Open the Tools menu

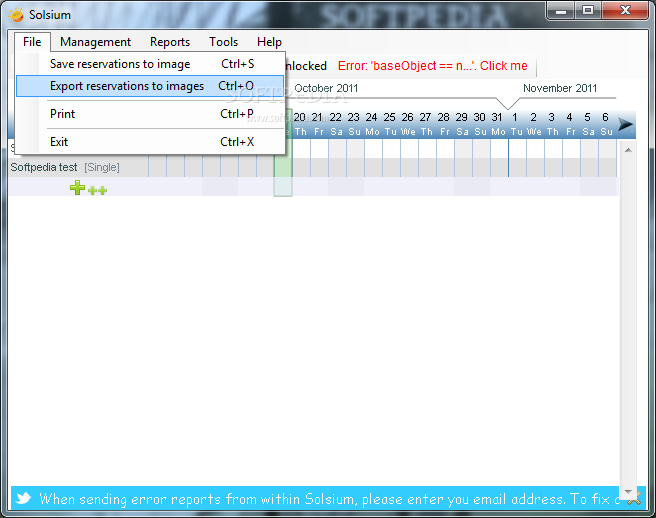coord(223,42)
